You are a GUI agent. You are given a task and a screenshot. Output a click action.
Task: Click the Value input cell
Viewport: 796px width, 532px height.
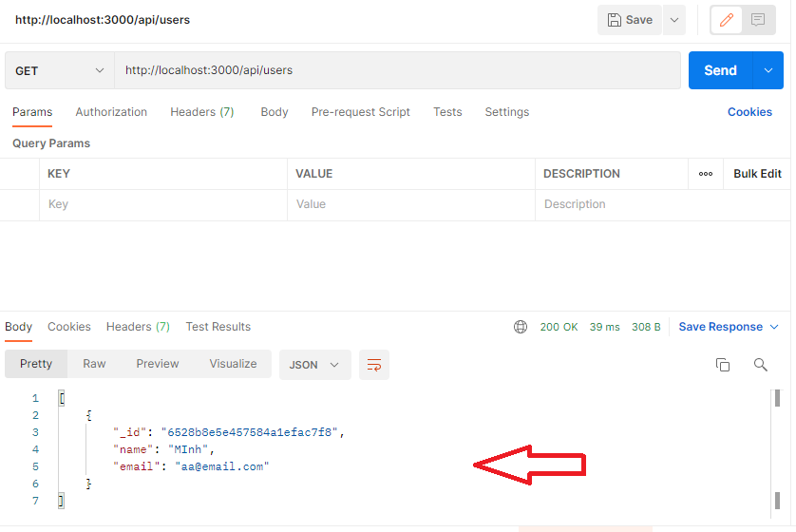[x=411, y=204]
